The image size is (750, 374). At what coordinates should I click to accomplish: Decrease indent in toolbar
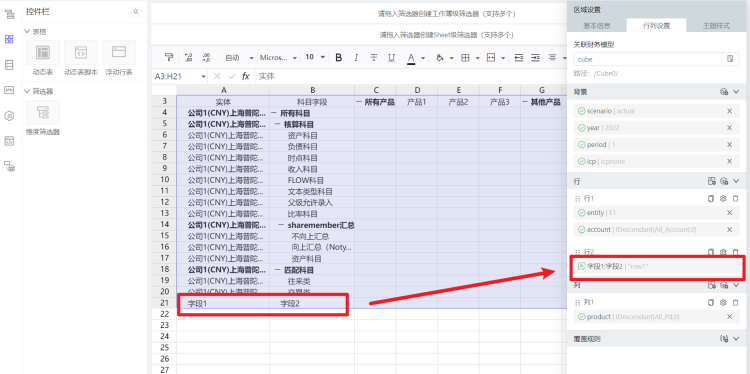(518, 57)
